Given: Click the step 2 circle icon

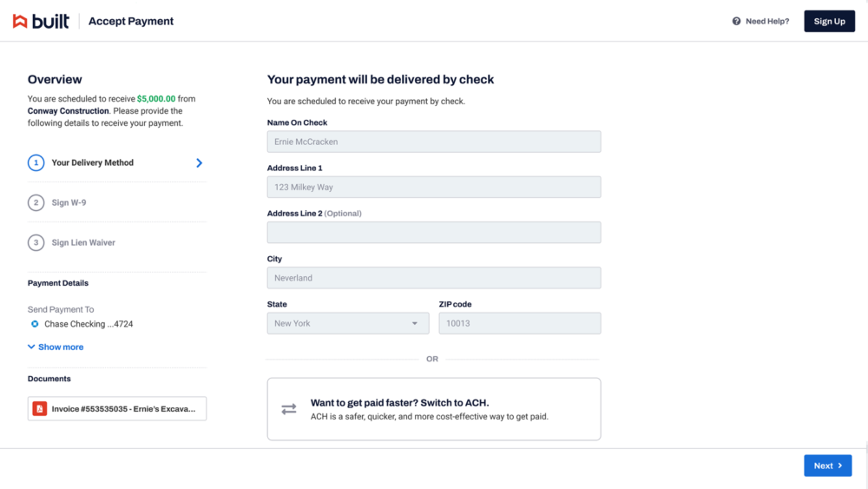Looking at the screenshot, I should pos(36,202).
